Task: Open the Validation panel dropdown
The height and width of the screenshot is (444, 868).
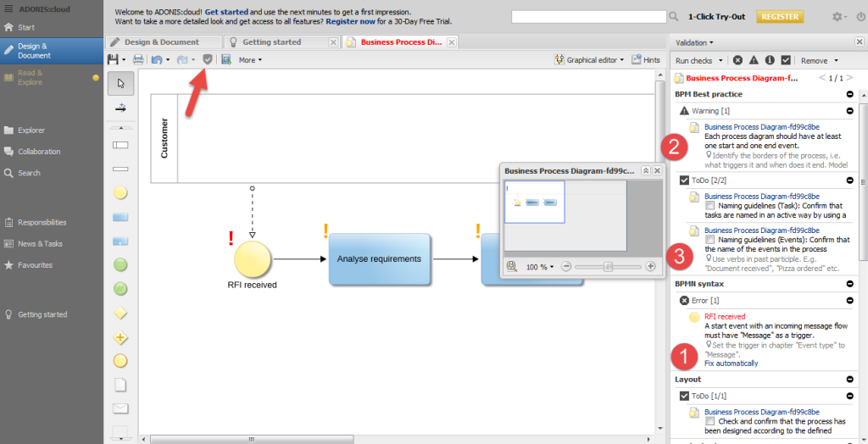Action: 694,42
